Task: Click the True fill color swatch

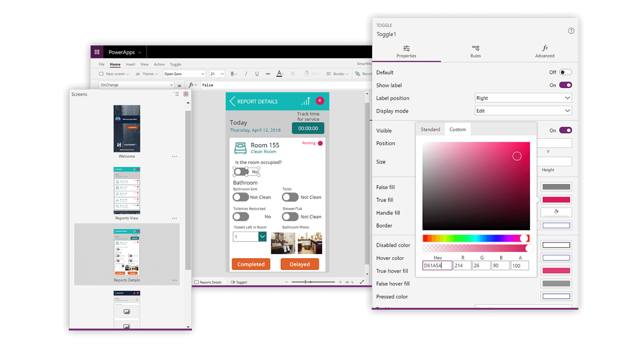Action: (x=556, y=200)
